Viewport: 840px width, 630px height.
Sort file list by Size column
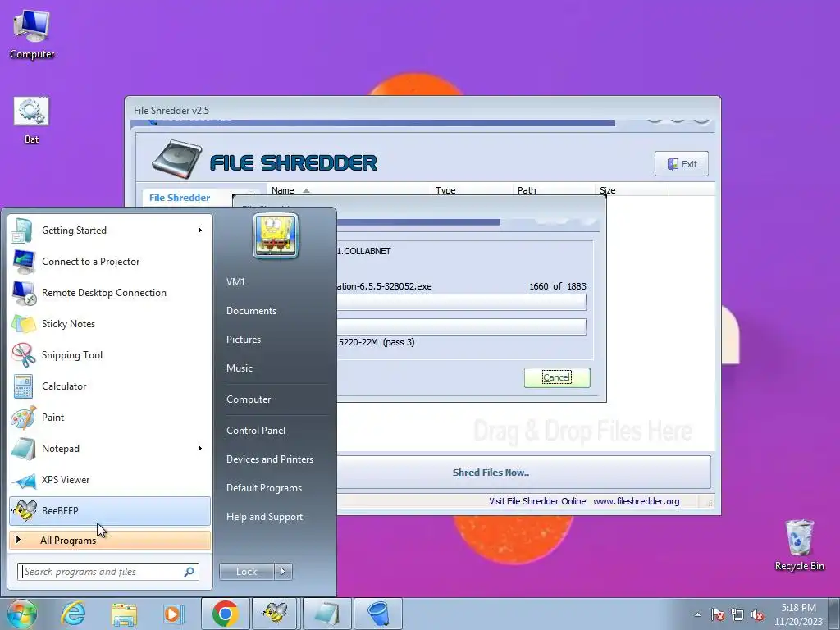[x=631, y=190]
